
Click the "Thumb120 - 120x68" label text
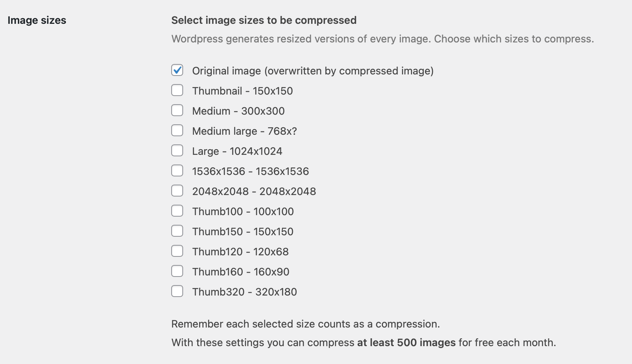click(x=240, y=252)
